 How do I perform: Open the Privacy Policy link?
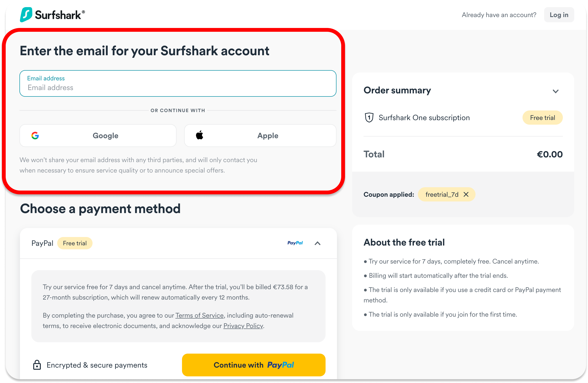(243, 326)
